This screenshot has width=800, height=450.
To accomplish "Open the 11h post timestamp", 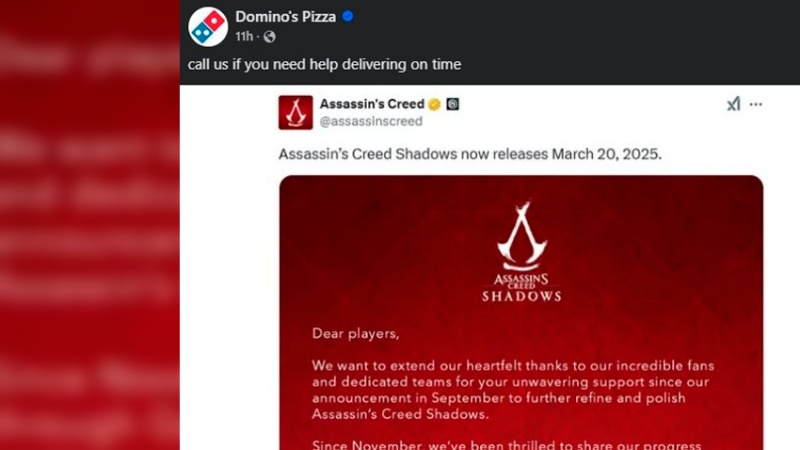I will [x=244, y=36].
